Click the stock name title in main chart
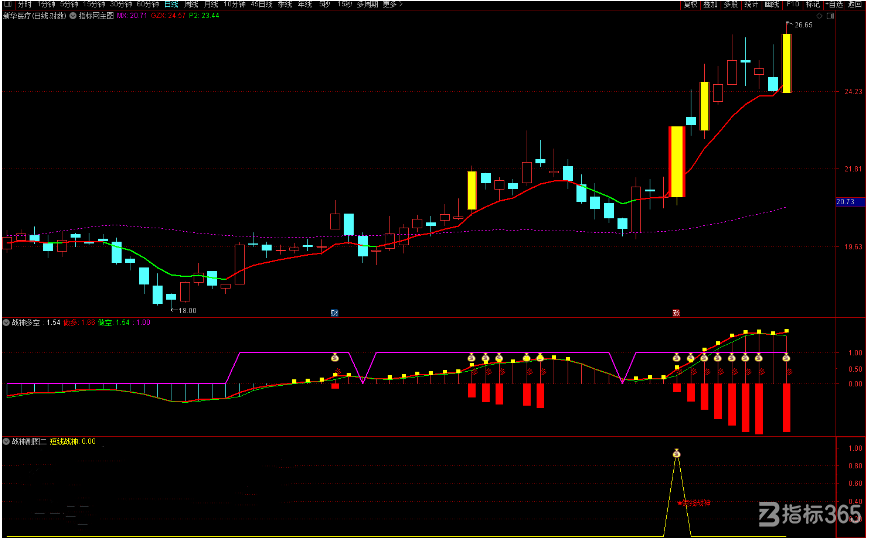870x542 pixels. click(35, 16)
